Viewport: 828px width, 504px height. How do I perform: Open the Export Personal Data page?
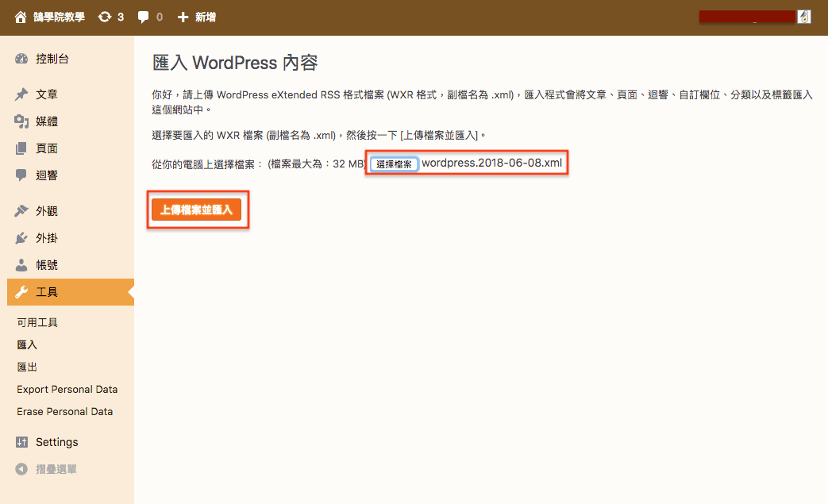(67, 389)
